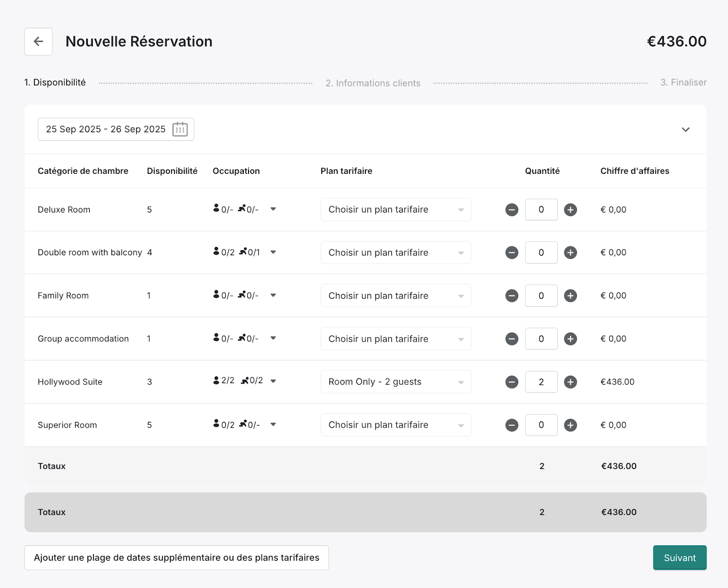728x588 pixels.
Task: Click the Suivant button
Action: pos(680,558)
